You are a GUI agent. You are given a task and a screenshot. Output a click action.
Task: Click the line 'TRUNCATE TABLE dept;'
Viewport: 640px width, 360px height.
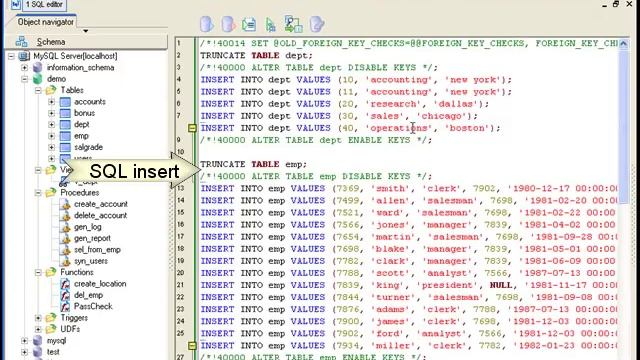point(256,56)
